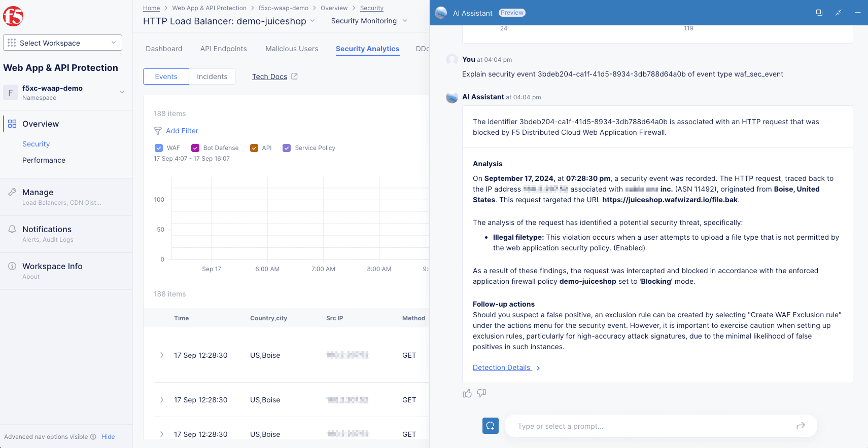Image resolution: width=868 pixels, height=448 pixels.
Task: Click the Tech Docs external link icon
Action: [x=294, y=77]
